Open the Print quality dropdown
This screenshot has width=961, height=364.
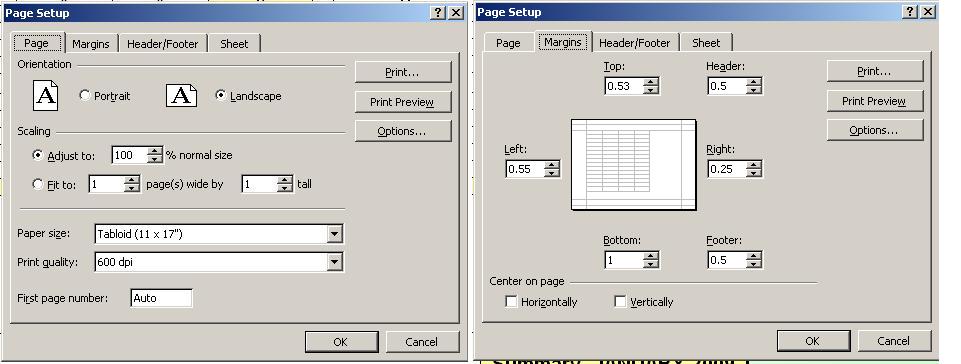coord(334,262)
